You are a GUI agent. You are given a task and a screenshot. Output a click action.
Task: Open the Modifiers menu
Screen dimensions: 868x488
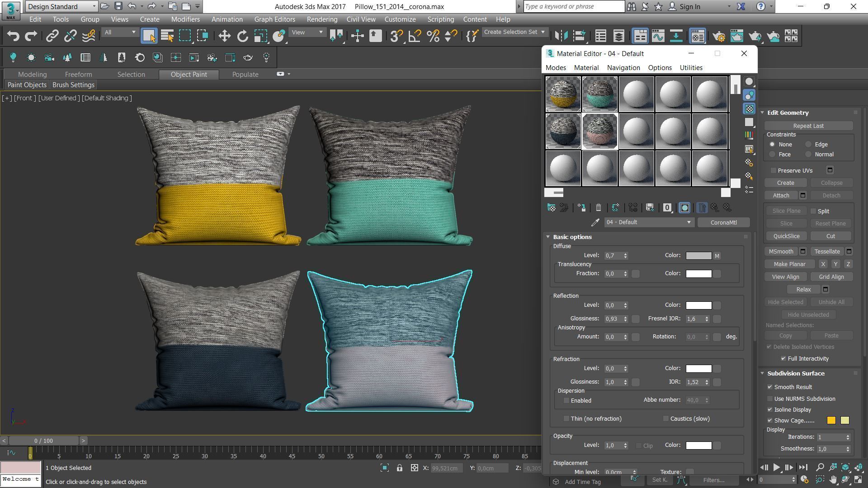click(185, 19)
